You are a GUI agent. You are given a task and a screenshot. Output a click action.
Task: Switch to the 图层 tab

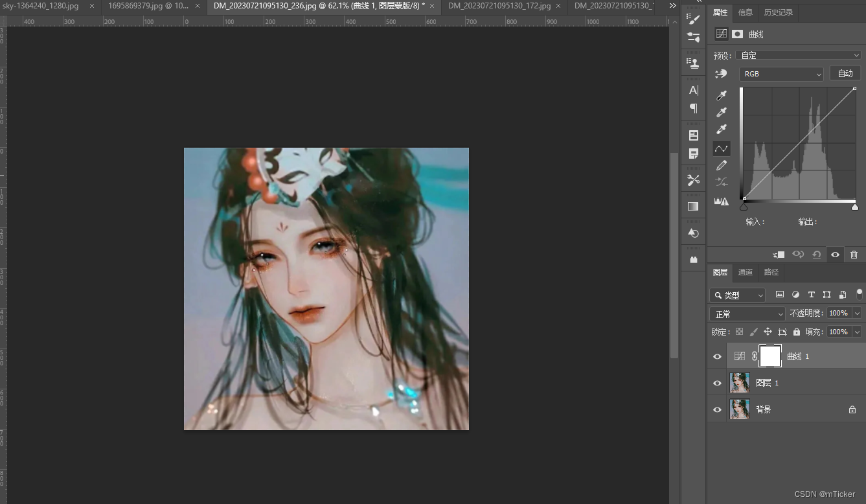tap(720, 272)
